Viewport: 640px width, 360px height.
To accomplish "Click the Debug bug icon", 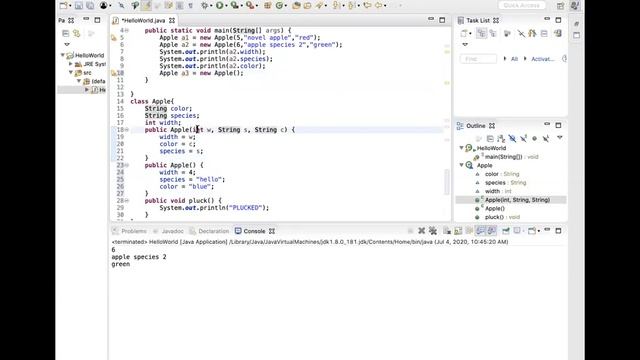I will 204,5.
